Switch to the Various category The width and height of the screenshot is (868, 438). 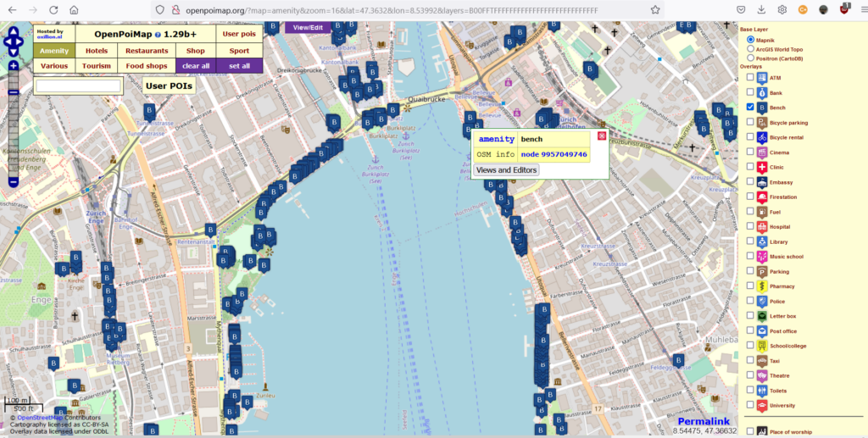click(x=54, y=66)
